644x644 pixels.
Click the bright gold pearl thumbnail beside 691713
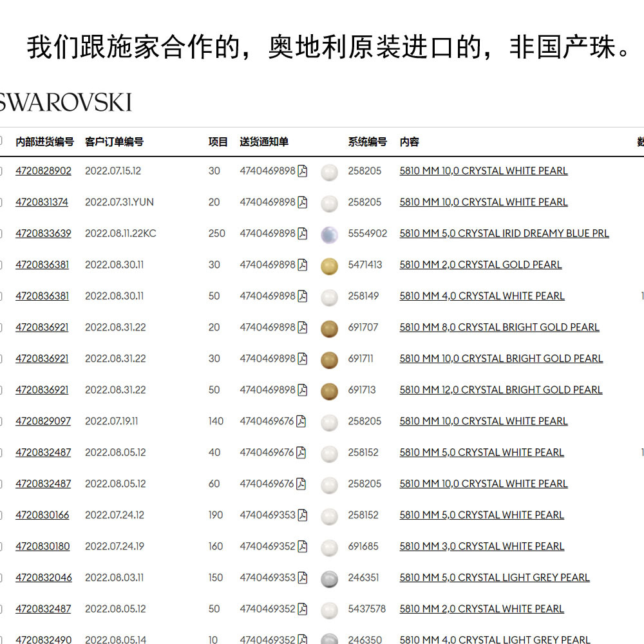coord(329,391)
